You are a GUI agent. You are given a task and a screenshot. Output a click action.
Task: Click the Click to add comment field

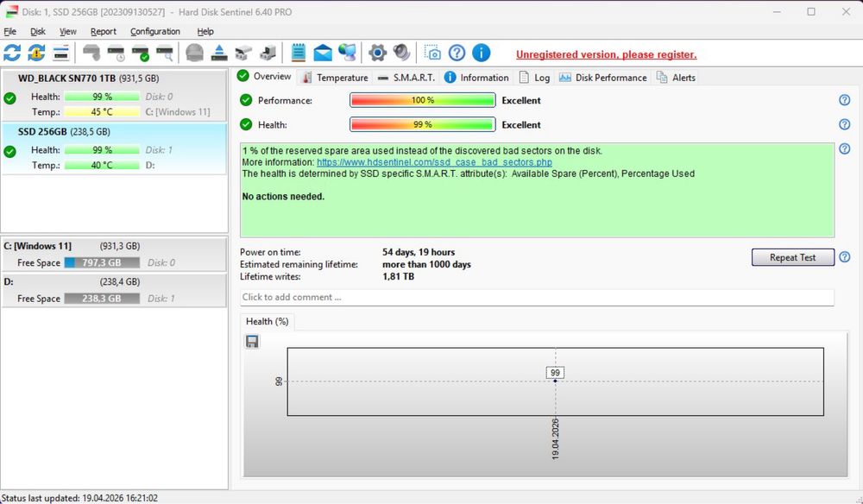click(x=537, y=297)
